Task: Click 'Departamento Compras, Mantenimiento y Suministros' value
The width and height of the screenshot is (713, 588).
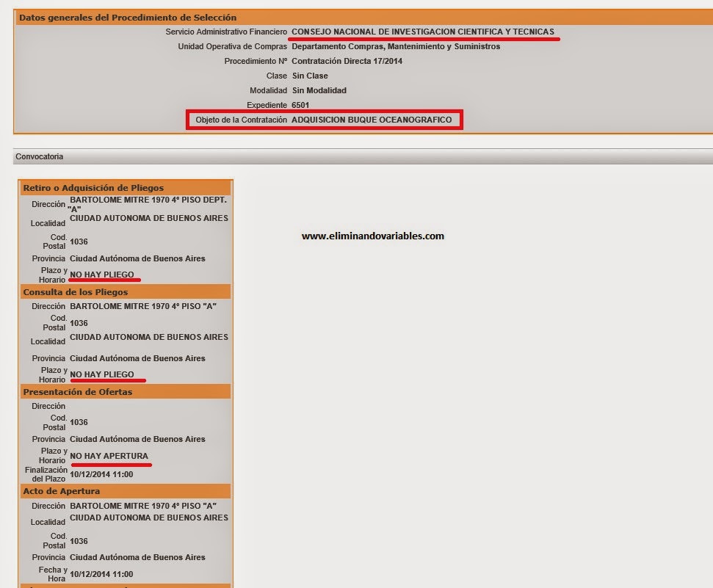Action: click(x=396, y=46)
